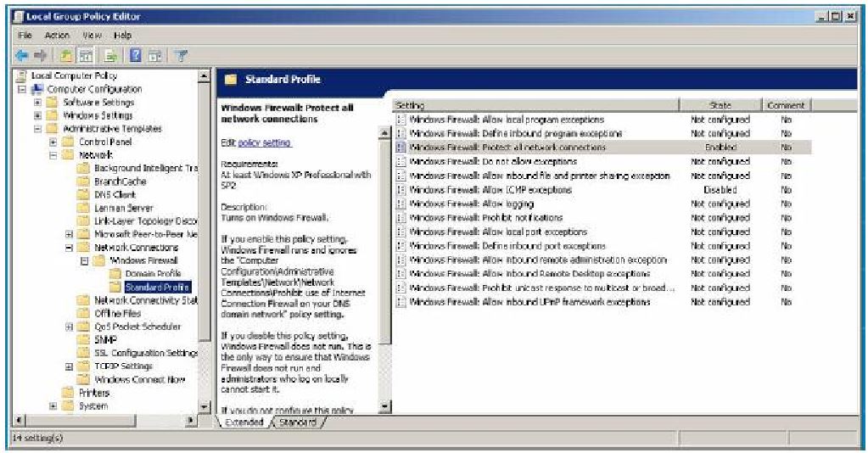Click the policy icon beside Allow local program exceptions
The image size is (868, 453).
[401, 120]
